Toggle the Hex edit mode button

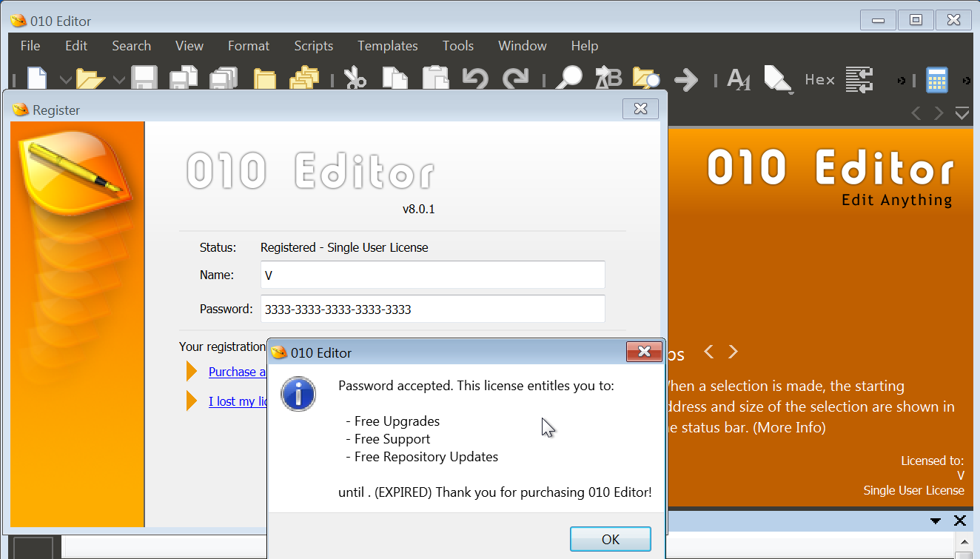(x=820, y=79)
